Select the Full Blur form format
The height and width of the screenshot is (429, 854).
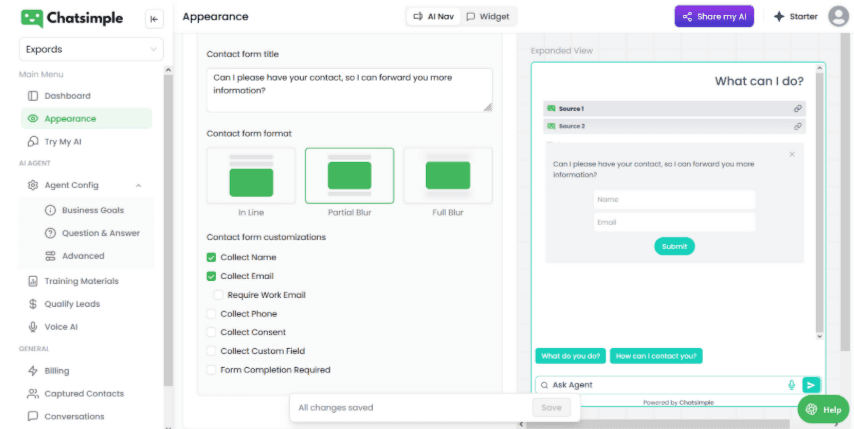pos(448,176)
